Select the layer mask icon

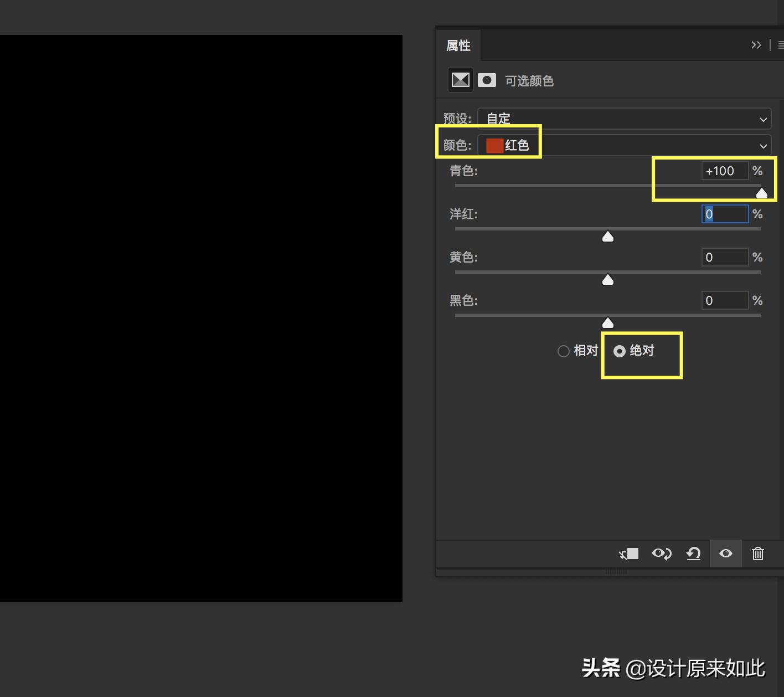(487, 80)
